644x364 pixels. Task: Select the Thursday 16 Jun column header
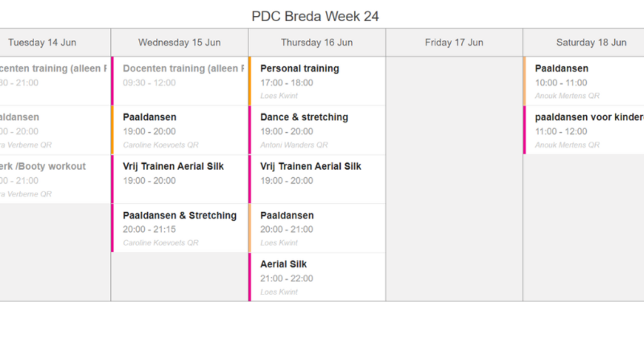(317, 43)
